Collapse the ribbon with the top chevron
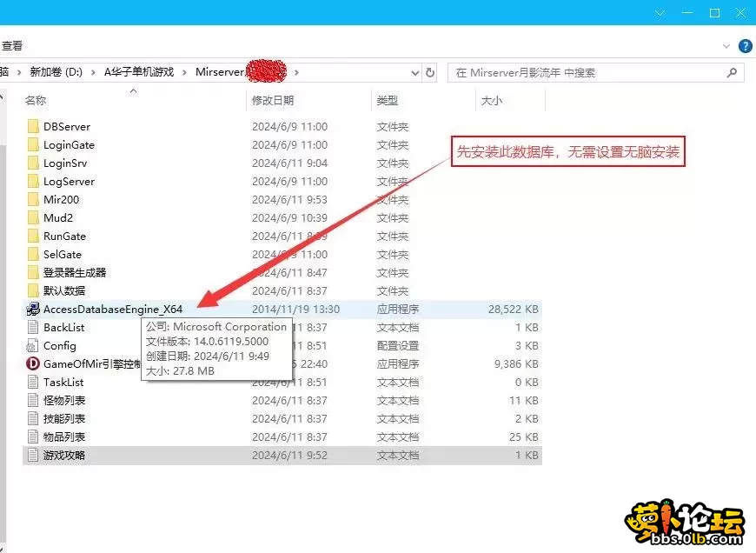This screenshot has height=553, width=756. tap(726, 45)
